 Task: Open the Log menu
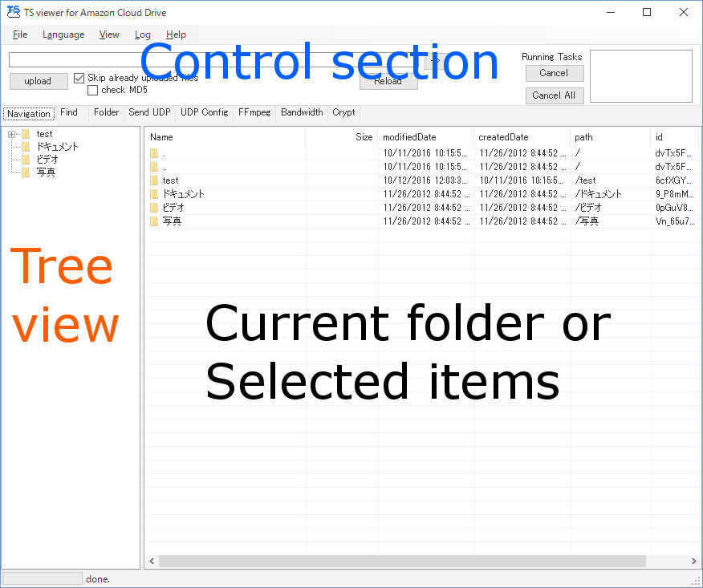[143, 34]
